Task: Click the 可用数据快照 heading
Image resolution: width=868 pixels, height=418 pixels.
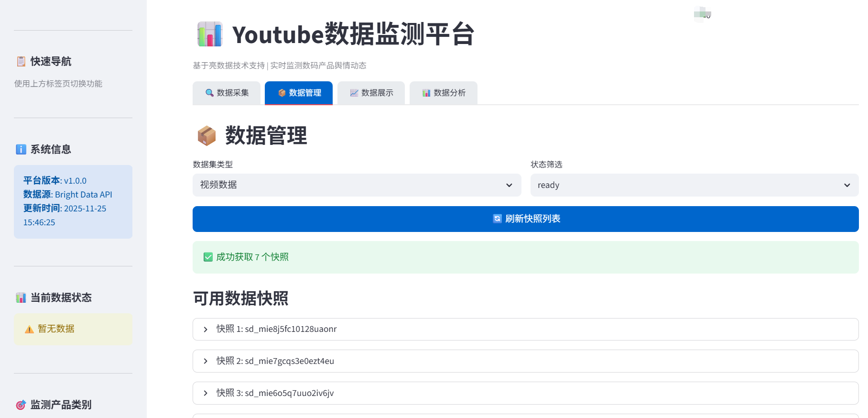Action: tap(241, 298)
